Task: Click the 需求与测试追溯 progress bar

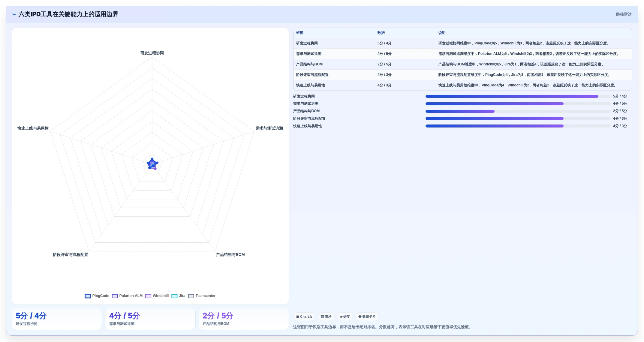Action: coord(518,104)
